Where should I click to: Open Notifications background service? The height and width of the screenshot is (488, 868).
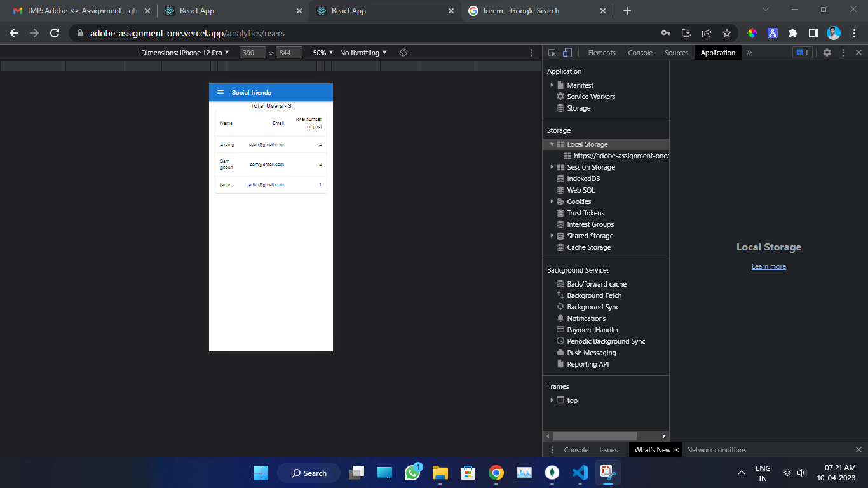click(586, 318)
